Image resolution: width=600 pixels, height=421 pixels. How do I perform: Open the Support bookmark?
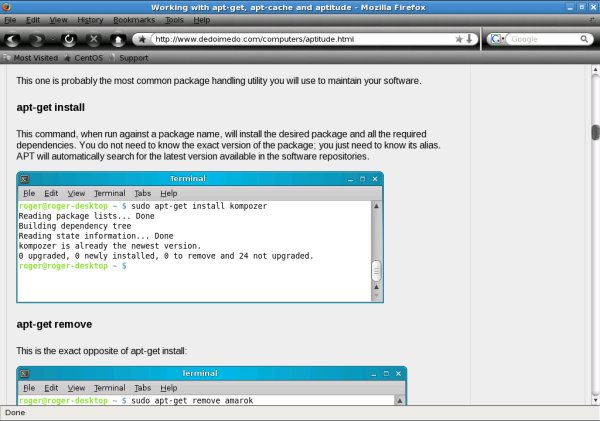(x=129, y=58)
